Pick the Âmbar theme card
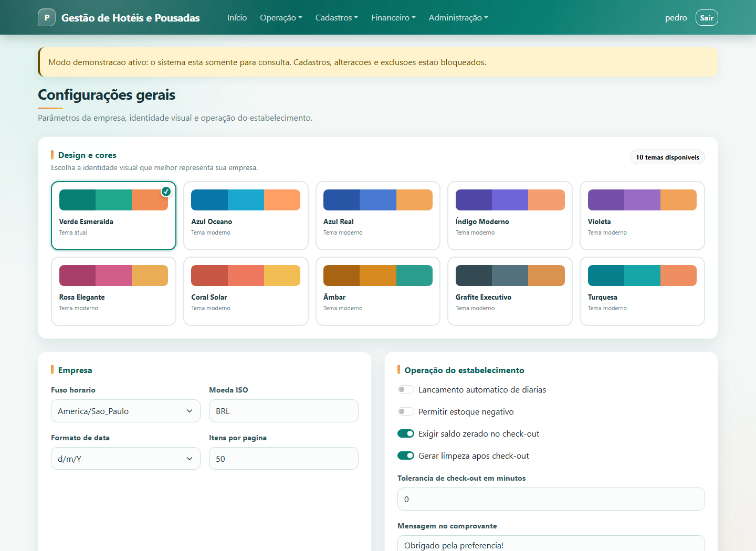The height and width of the screenshot is (551, 756). tap(378, 291)
